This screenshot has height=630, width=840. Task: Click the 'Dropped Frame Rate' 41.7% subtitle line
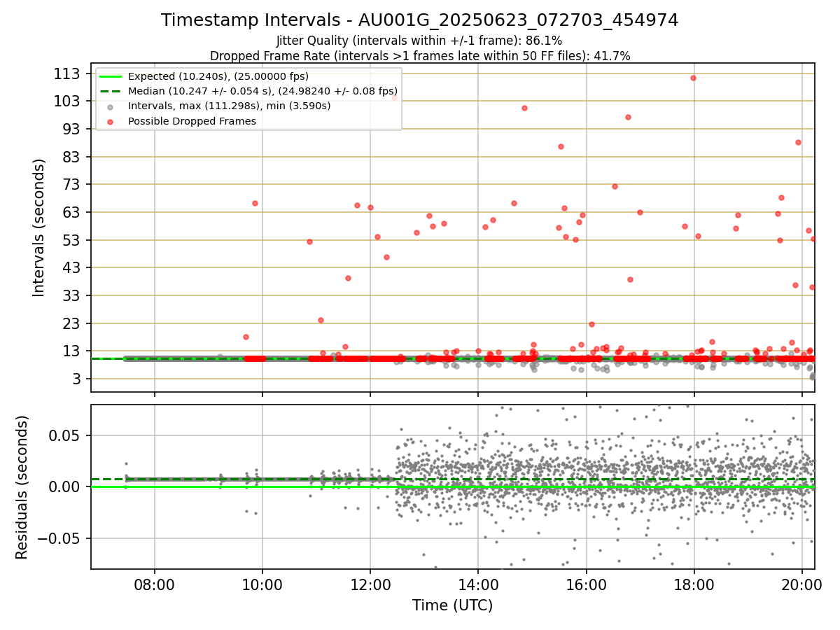click(419, 56)
